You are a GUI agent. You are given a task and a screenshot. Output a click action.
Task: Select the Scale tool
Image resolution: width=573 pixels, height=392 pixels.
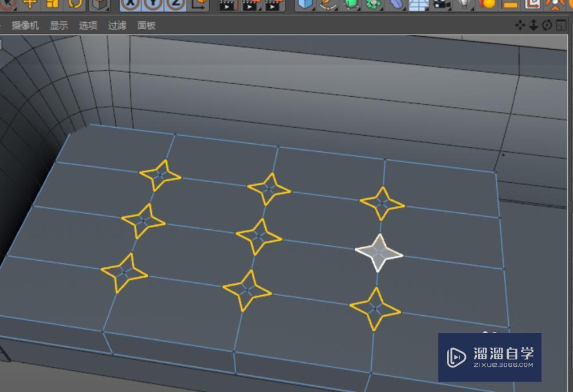[53, 3]
